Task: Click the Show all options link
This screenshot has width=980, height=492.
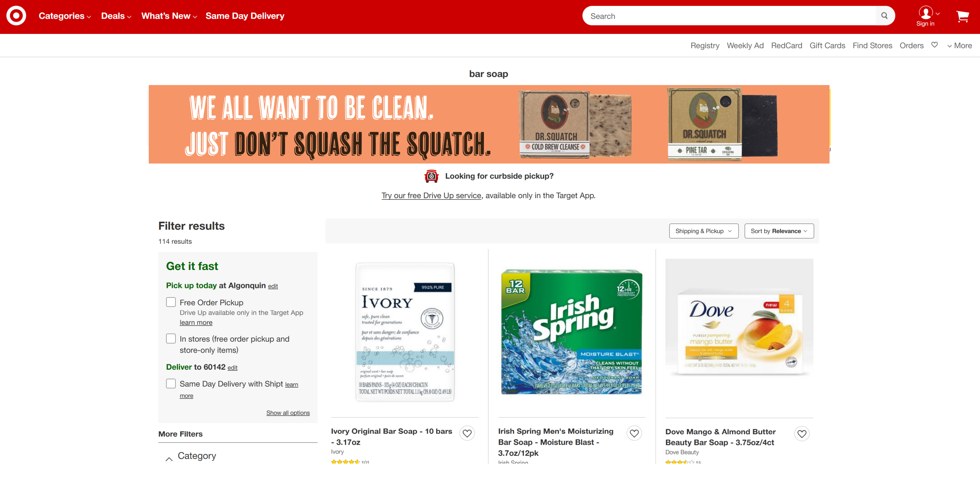Action: pyautogui.click(x=287, y=412)
